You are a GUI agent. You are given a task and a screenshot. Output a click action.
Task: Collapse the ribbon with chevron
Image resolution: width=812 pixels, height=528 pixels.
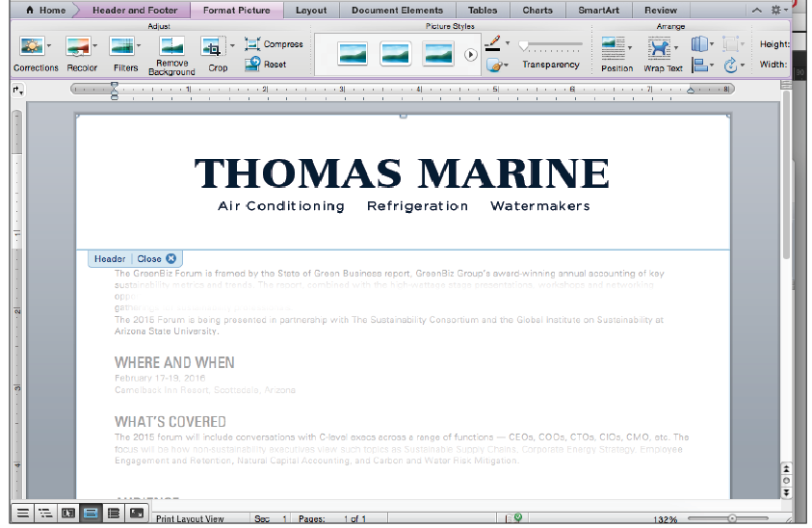pos(756,10)
